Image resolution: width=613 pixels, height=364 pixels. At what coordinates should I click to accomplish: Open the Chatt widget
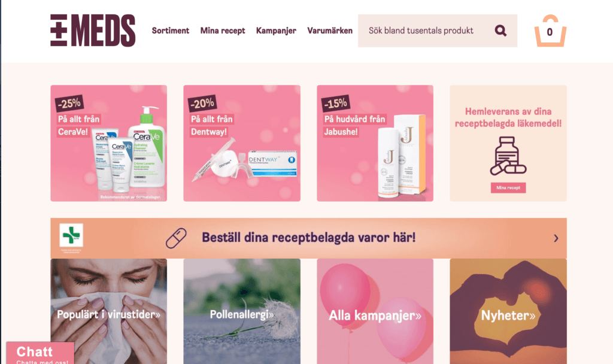(40, 353)
